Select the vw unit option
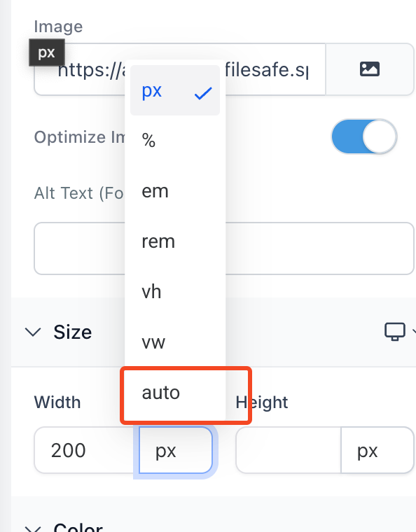 [175, 342]
